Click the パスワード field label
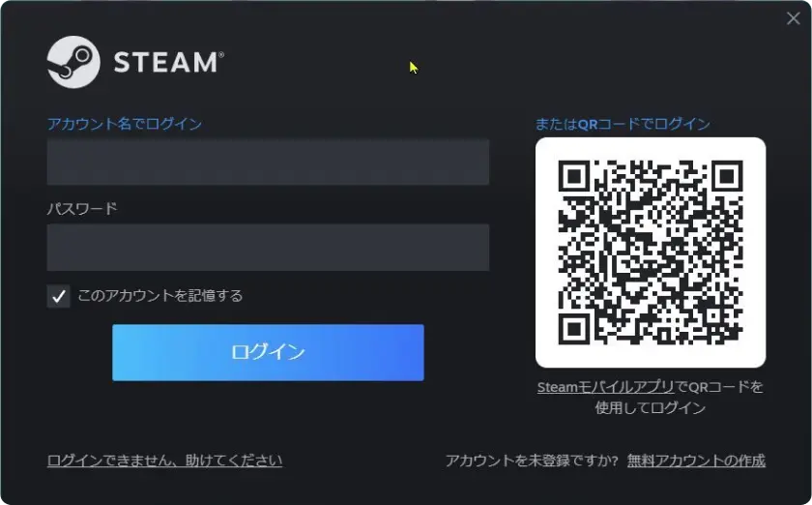The image size is (812, 505). pos(82,209)
